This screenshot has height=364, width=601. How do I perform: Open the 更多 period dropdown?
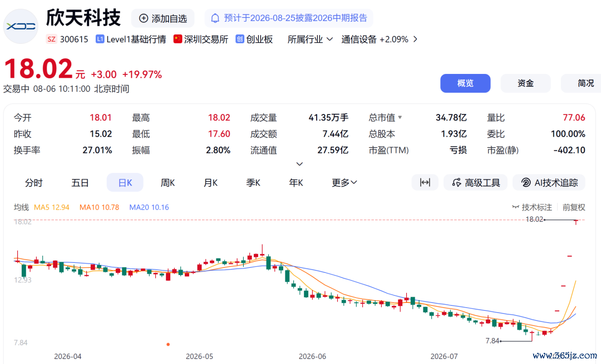click(x=344, y=183)
